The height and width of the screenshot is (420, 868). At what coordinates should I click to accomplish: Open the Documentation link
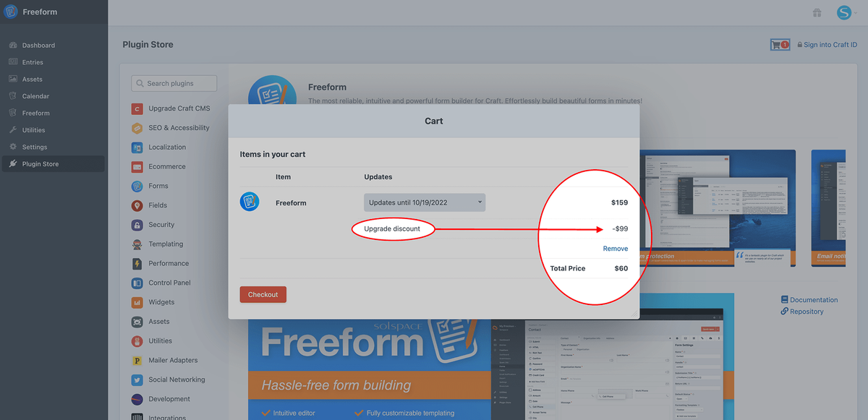pyautogui.click(x=809, y=300)
